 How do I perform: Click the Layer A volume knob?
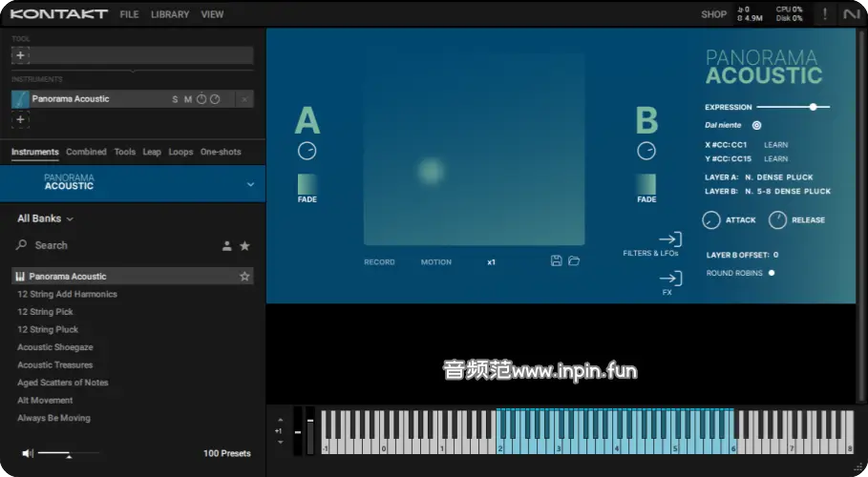pyautogui.click(x=307, y=151)
